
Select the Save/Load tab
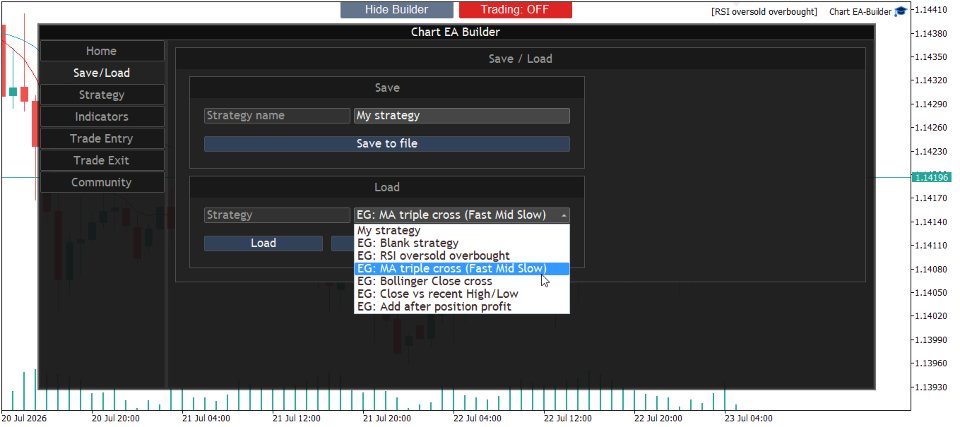(x=102, y=73)
